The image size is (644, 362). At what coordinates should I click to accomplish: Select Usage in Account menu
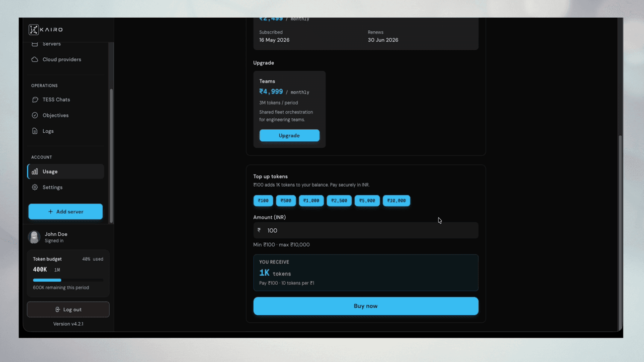66,171
